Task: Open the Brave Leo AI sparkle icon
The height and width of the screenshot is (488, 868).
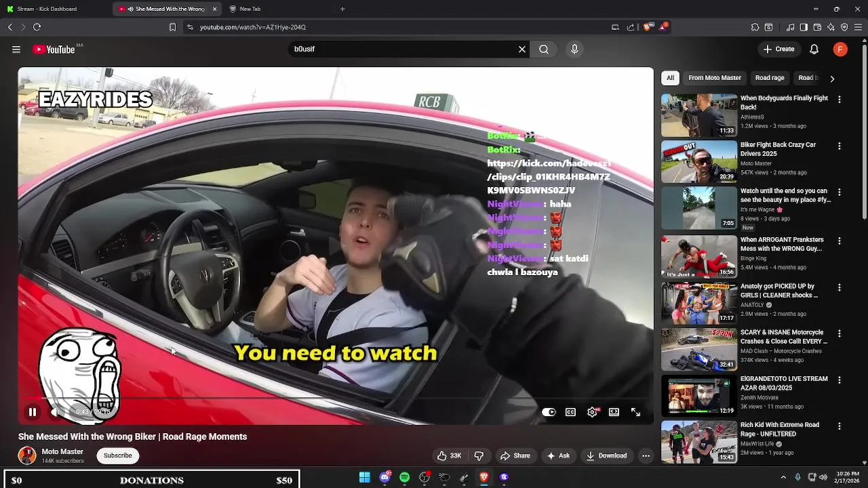Action: pos(831,27)
